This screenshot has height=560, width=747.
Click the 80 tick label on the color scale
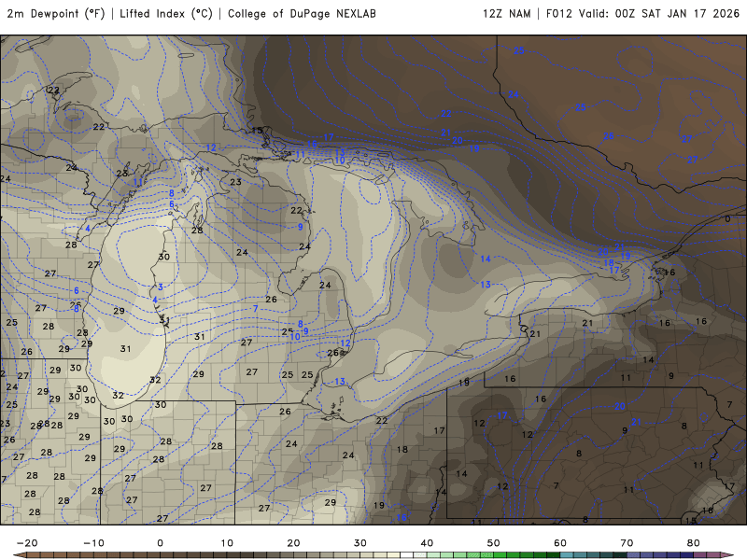click(x=694, y=543)
